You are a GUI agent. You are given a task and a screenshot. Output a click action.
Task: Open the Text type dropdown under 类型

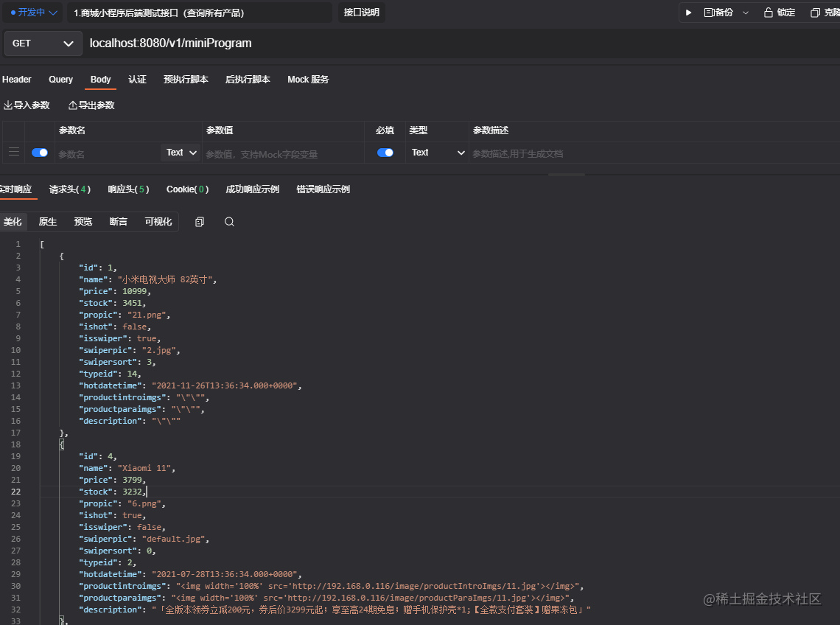(436, 153)
